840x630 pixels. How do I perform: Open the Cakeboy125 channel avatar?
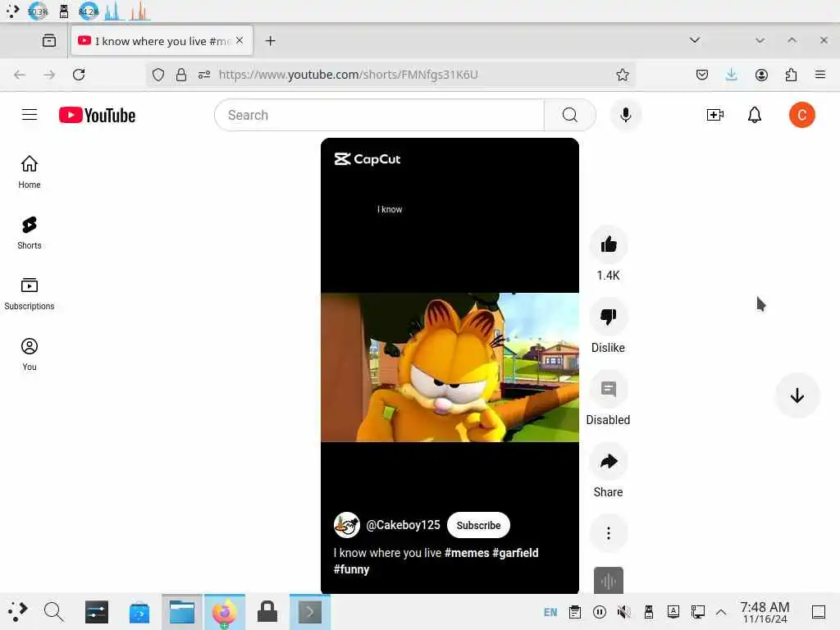347,525
